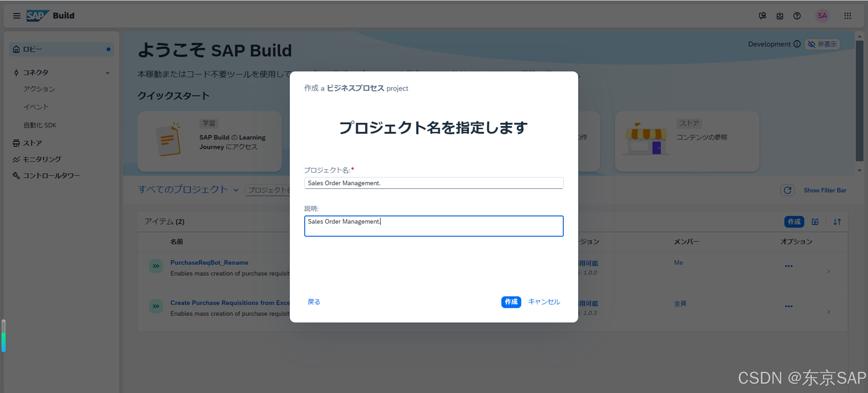Click the scrollbar up arrow
The width and height of the screenshot is (868, 393).
(860, 36)
